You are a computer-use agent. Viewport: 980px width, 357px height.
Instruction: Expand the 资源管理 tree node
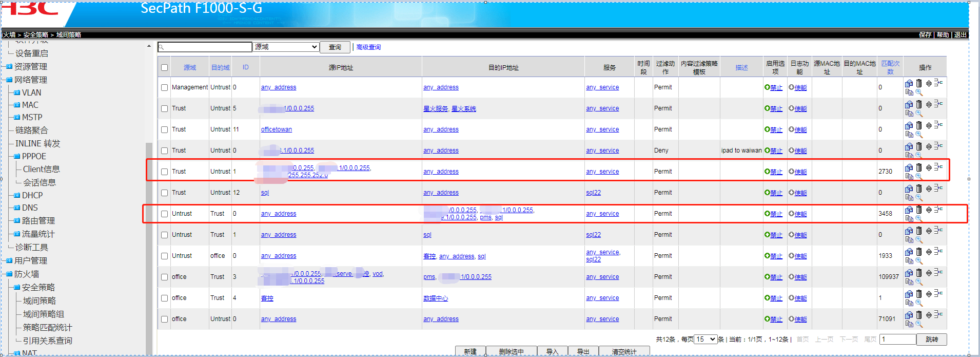tap(9, 67)
